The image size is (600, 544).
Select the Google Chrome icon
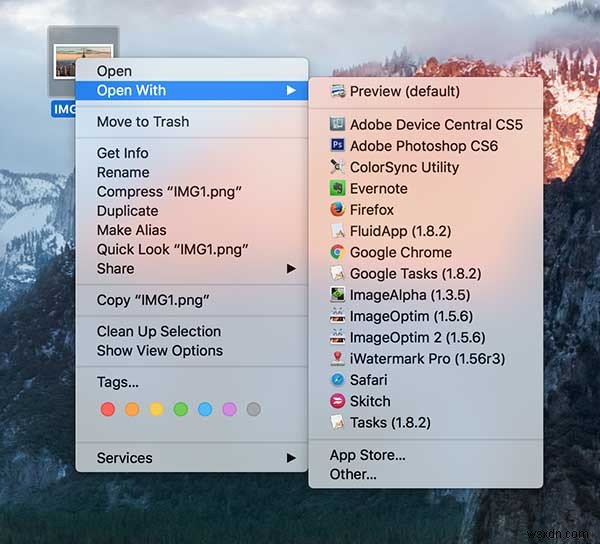(x=338, y=252)
